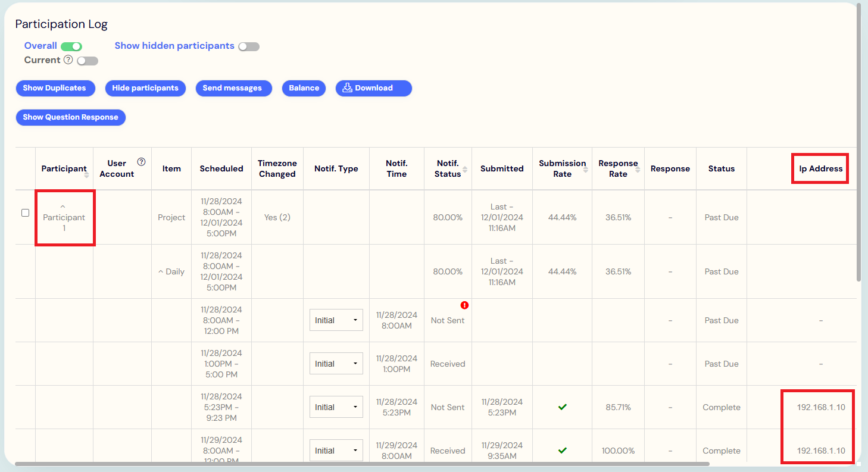Click the vertical scrollbar on right edge
Screen dimensions: 868x472
(x=858, y=143)
